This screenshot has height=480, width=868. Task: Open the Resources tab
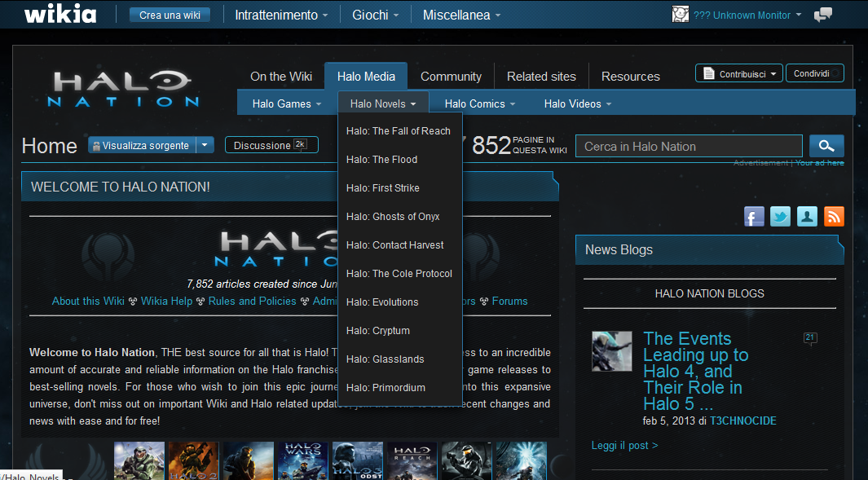631,77
